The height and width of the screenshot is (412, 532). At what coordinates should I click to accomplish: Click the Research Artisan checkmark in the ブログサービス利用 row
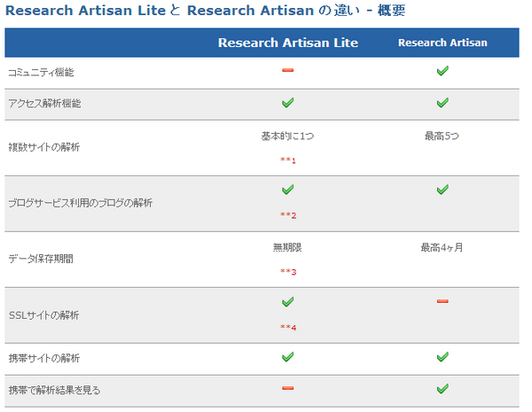442,190
